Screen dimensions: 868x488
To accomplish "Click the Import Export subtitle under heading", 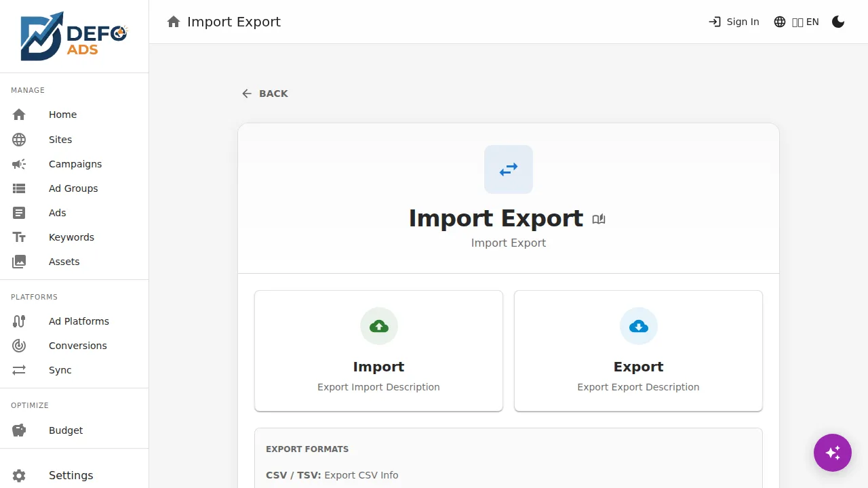I will (x=509, y=243).
